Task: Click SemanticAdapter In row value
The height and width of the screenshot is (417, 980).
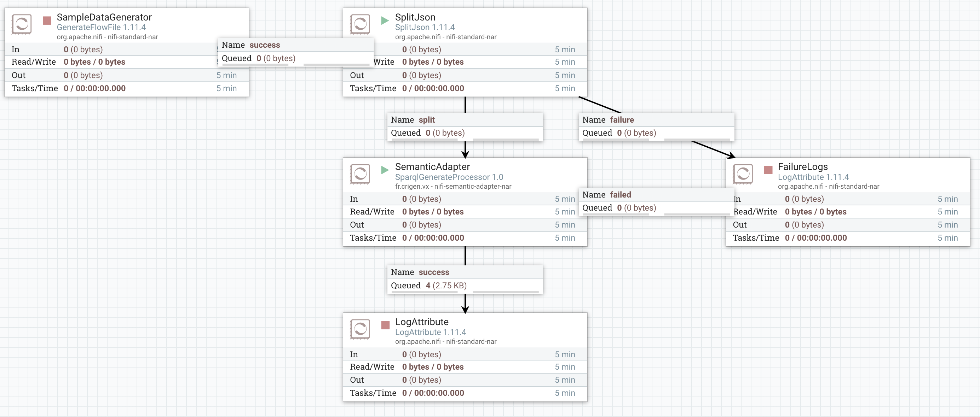Action: point(421,199)
